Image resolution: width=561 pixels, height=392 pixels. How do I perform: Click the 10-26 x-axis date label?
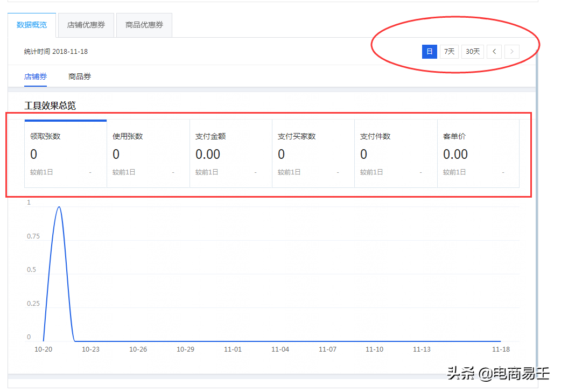tap(138, 349)
